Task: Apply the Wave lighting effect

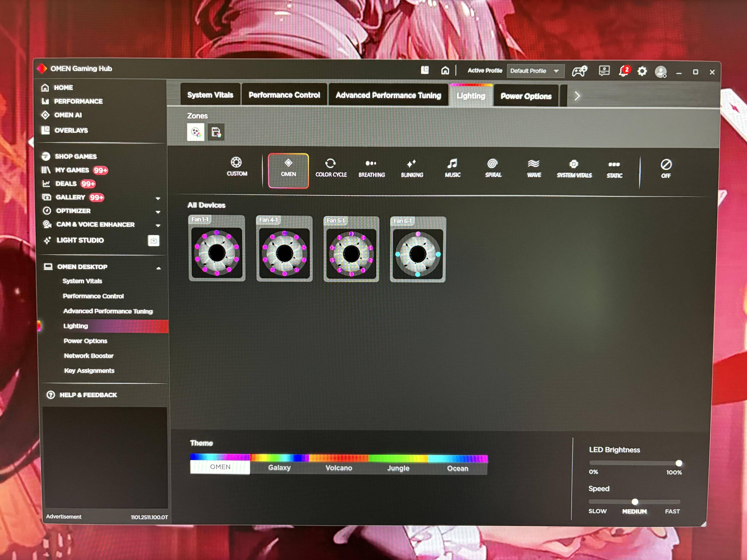Action: pos(534,169)
